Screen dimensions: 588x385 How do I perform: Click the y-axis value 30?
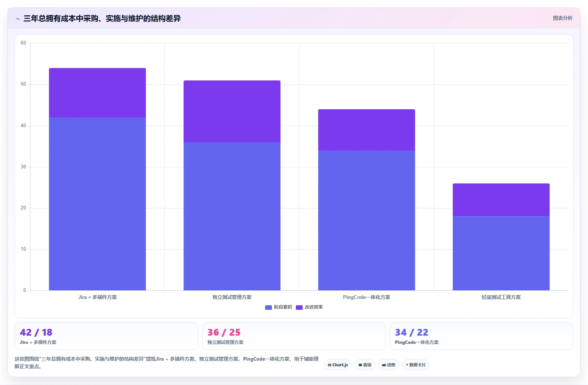pos(23,167)
